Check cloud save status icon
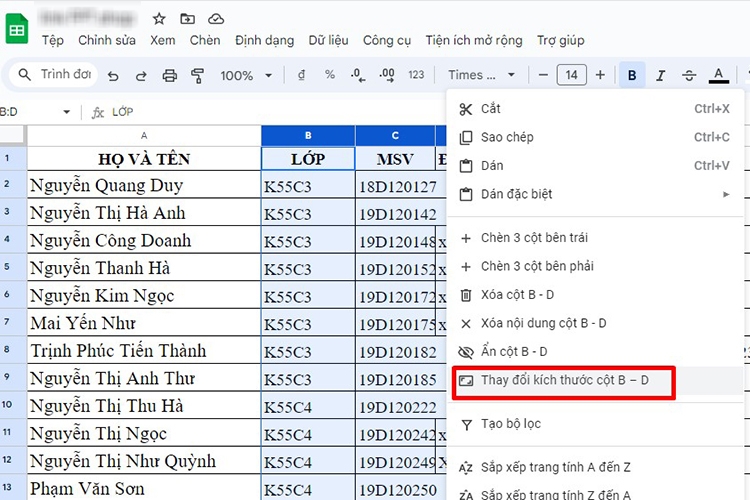Image resolution: width=750 pixels, height=500 pixels. click(216, 19)
